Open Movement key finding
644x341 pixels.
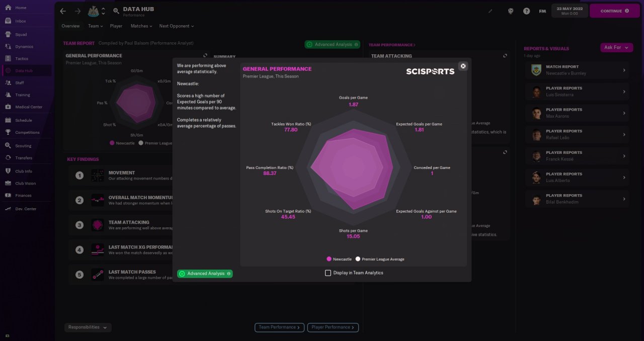[121, 176]
